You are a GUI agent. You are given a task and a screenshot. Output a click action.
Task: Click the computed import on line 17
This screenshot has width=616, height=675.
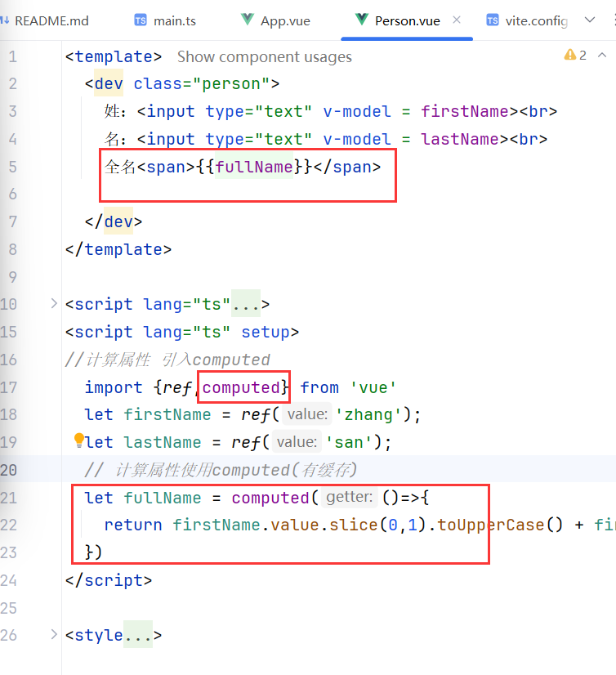(241, 387)
